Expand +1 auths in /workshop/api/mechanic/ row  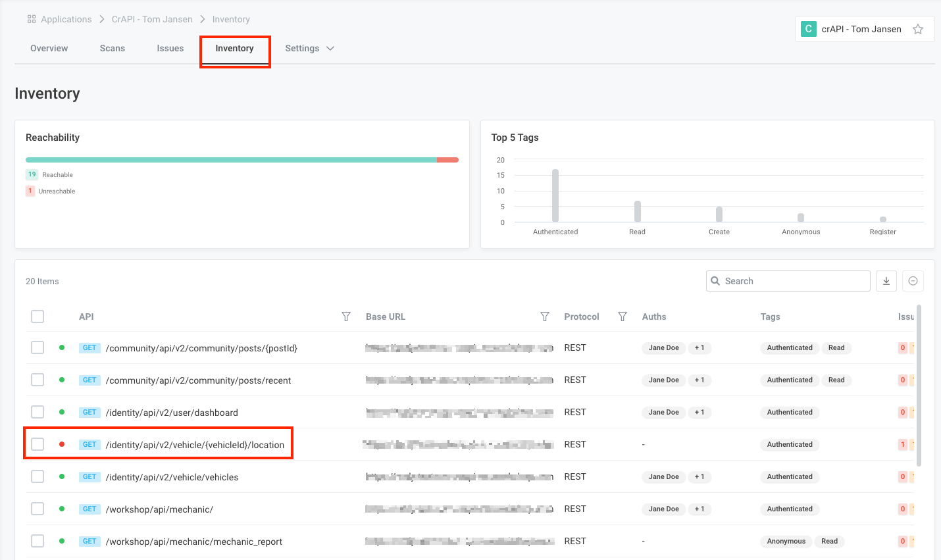coord(699,509)
